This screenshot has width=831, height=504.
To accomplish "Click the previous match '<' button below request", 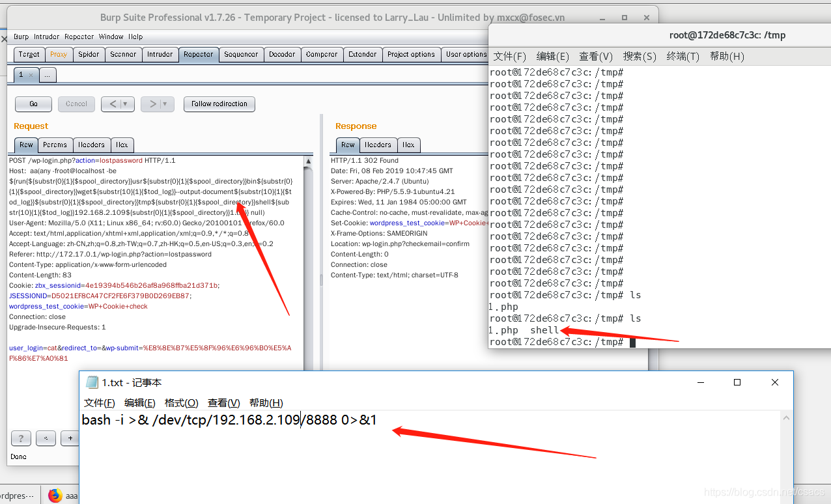I will [x=46, y=438].
